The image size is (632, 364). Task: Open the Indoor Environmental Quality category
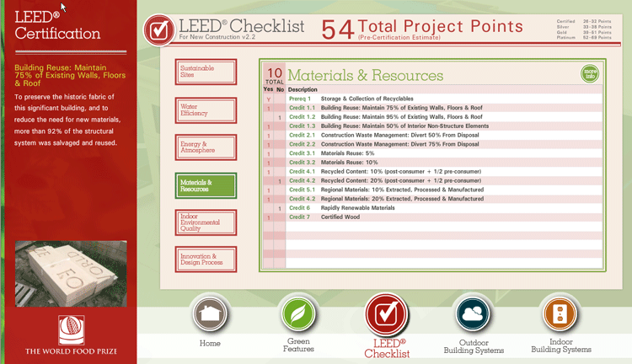(x=206, y=222)
